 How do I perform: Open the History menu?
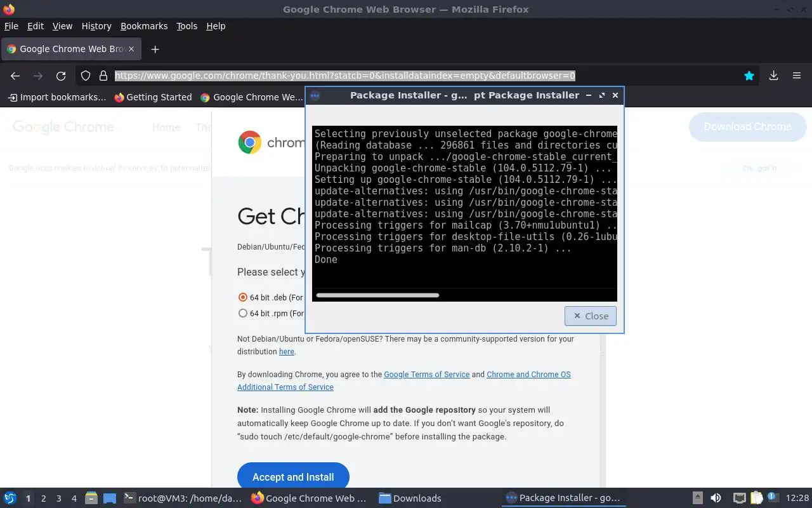(x=96, y=26)
